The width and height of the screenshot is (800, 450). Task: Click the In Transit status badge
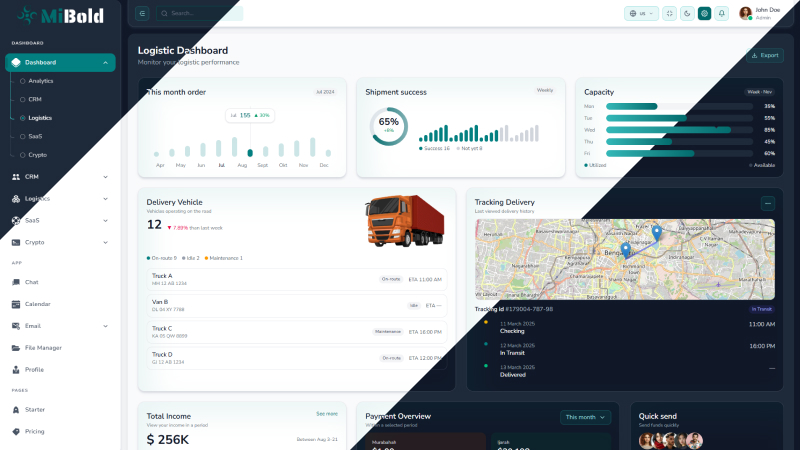pos(761,309)
